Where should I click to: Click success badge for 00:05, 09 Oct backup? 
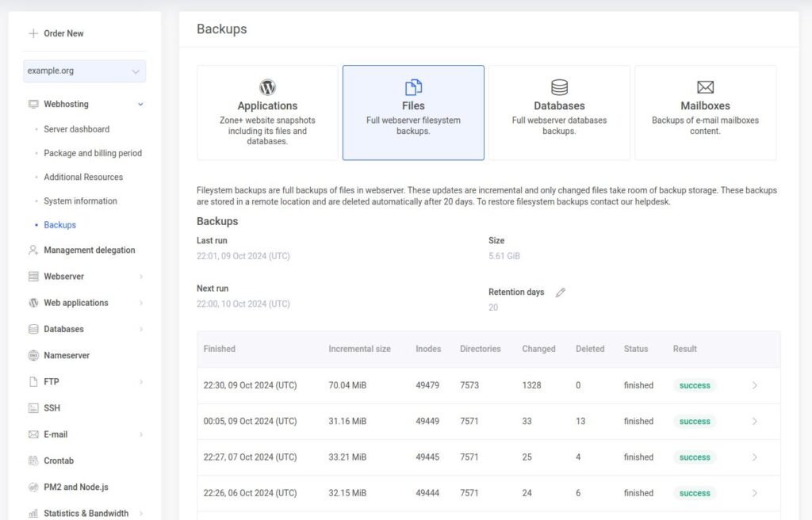[x=695, y=422]
